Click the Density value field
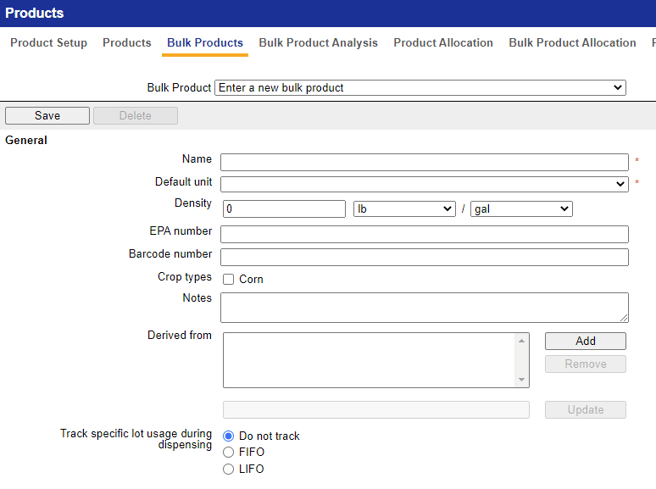 pos(284,209)
